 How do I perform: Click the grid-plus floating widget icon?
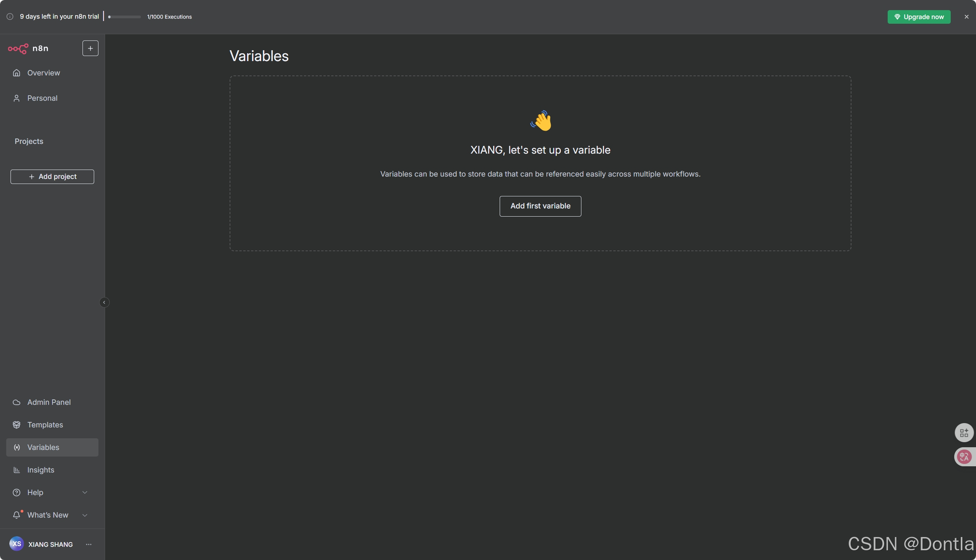coord(964,432)
